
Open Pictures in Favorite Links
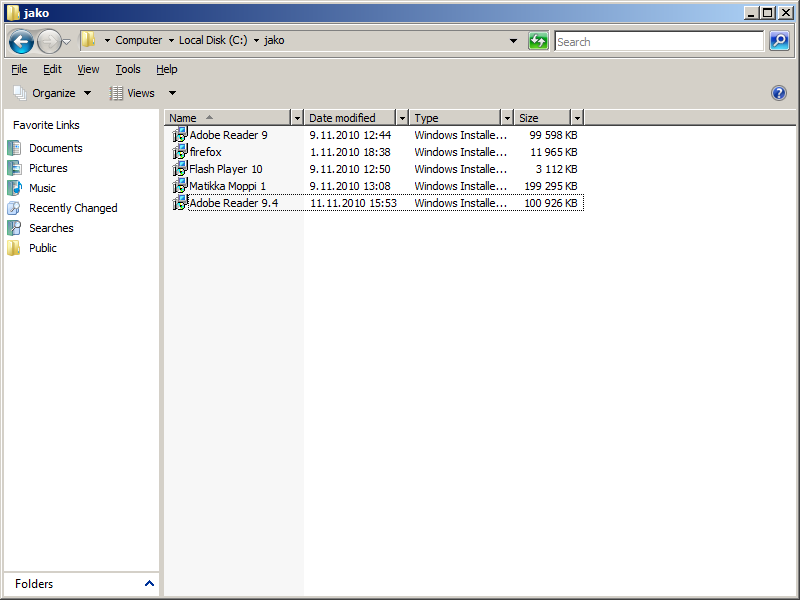pos(48,168)
